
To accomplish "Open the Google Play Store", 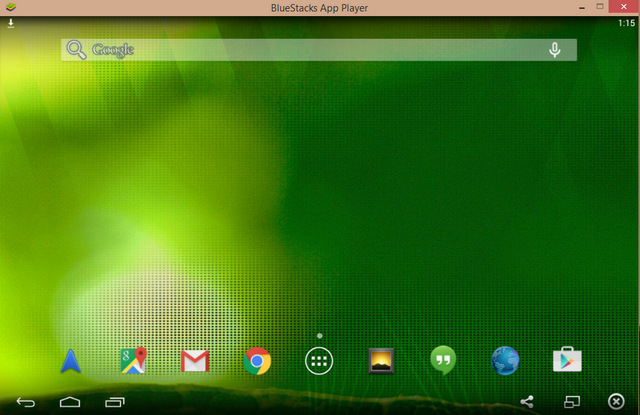I will [567, 360].
